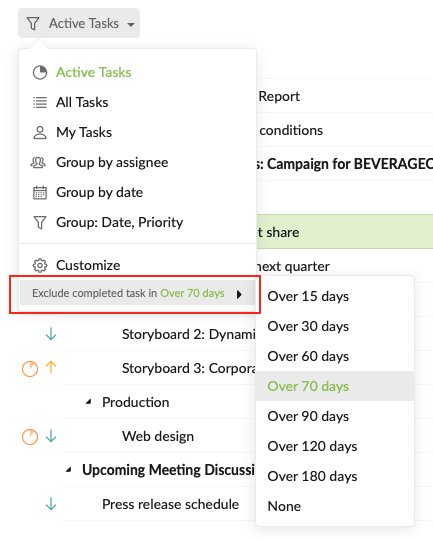This screenshot has height=541, width=433.
Task: Click the blue down-arrow priority beside Storyboard 2
Action: [x=51, y=334]
